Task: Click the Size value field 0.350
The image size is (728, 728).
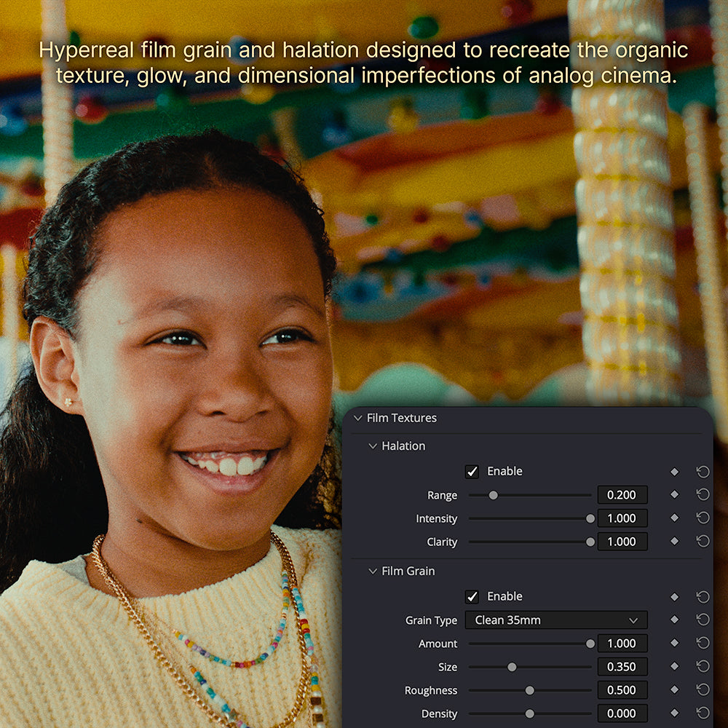Action: 622,667
